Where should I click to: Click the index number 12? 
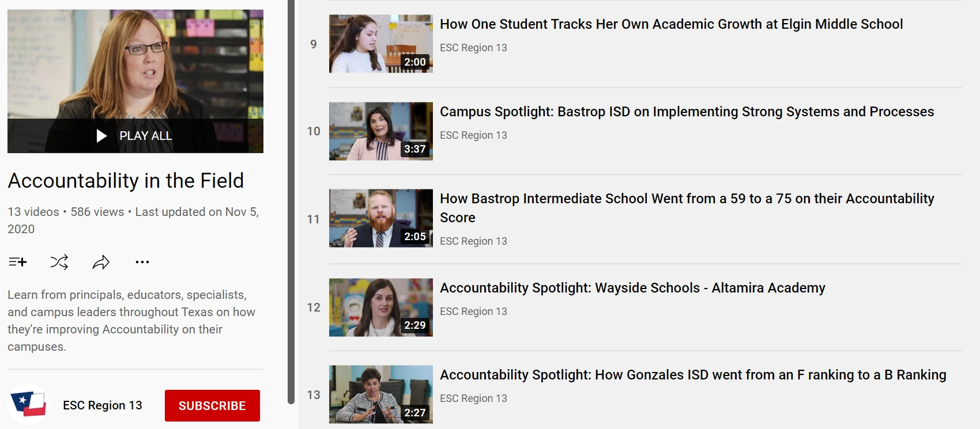[x=314, y=307]
